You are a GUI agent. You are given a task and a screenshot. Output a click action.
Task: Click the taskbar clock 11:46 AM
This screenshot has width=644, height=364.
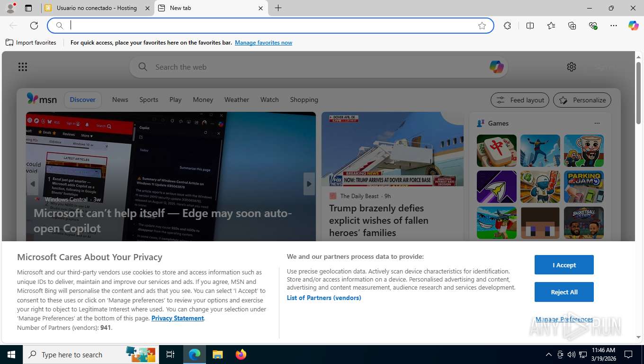(x=603, y=355)
